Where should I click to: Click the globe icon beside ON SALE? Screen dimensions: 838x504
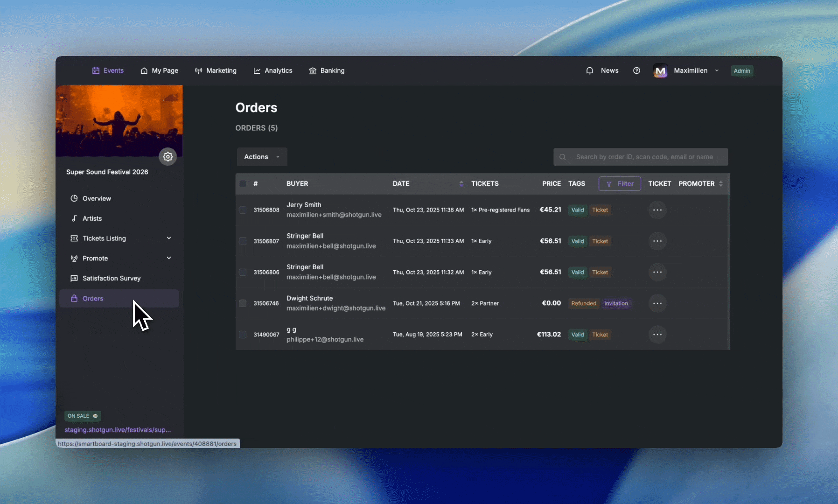point(95,416)
